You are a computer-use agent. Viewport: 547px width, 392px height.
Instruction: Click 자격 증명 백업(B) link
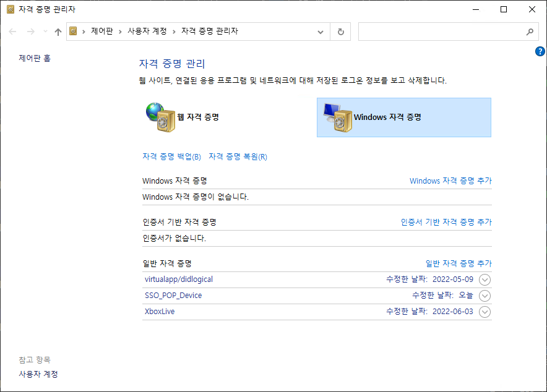(171, 157)
